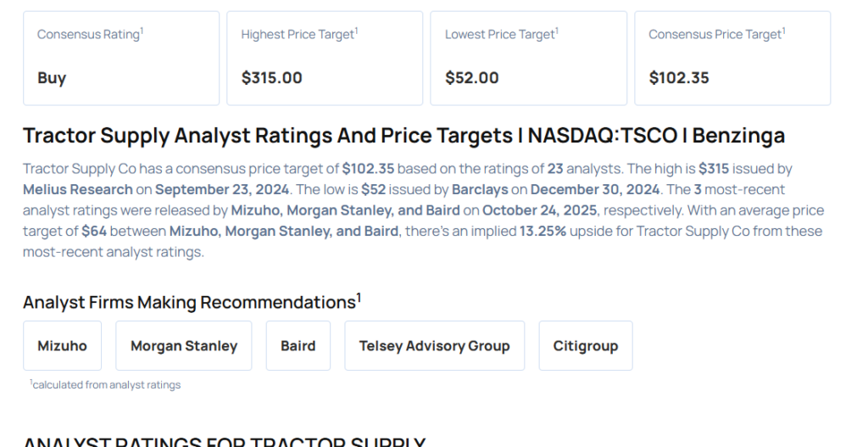This screenshot has width=868, height=447.
Task: Click the 13.25% implied upside figure
Action: (x=543, y=231)
